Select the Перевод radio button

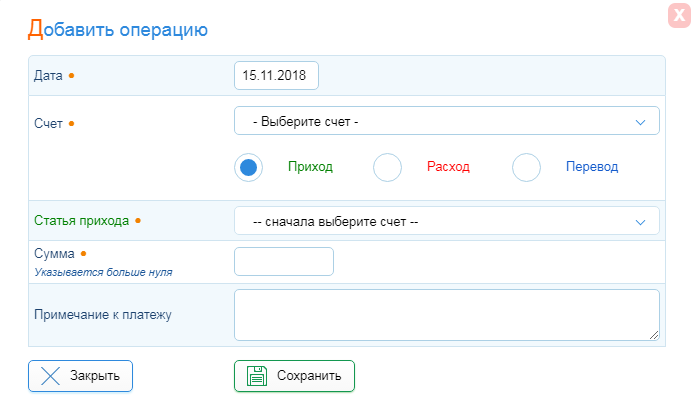pyautogui.click(x=526, y=167)
